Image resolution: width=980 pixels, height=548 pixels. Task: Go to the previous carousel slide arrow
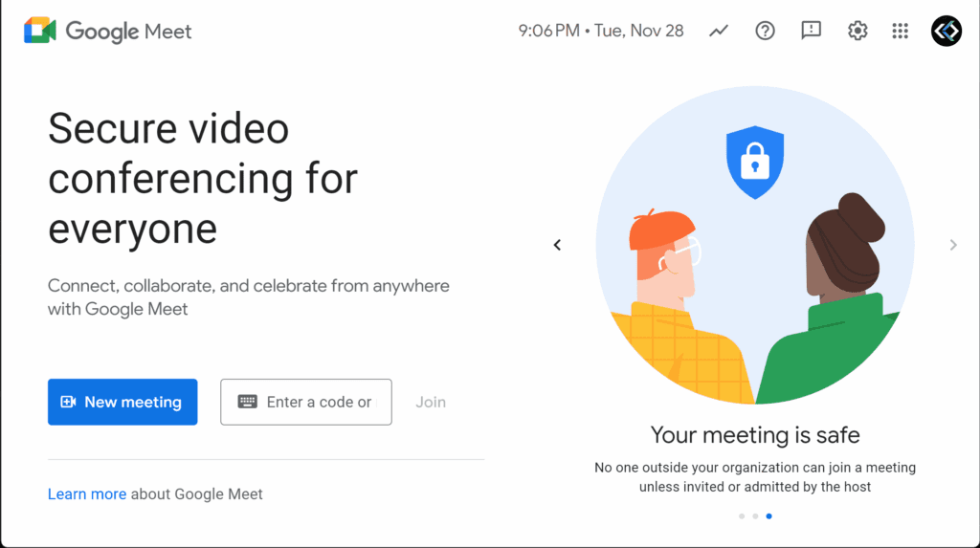[558, 245]
